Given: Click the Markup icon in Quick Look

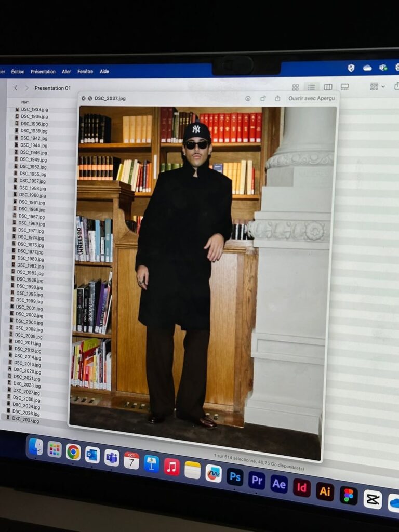Looking at the screenshot, I should click(248, 98).
